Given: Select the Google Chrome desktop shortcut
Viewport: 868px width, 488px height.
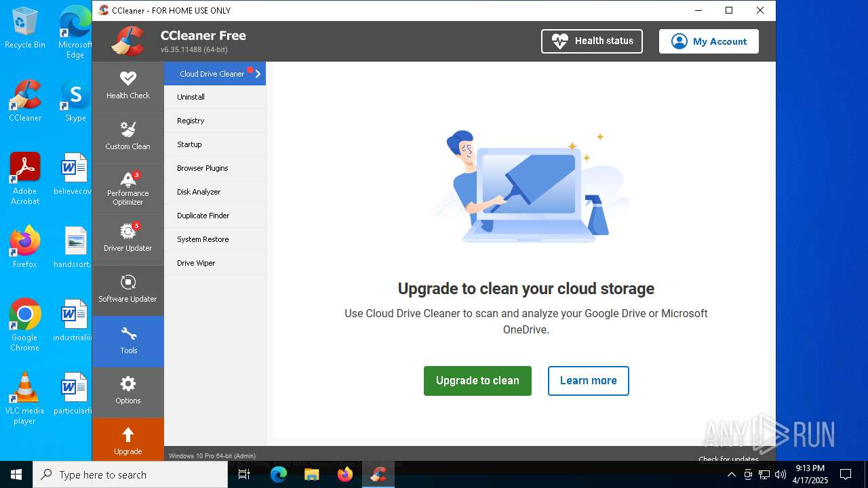Looking at the screenshot, I should (x=25, y=325).
